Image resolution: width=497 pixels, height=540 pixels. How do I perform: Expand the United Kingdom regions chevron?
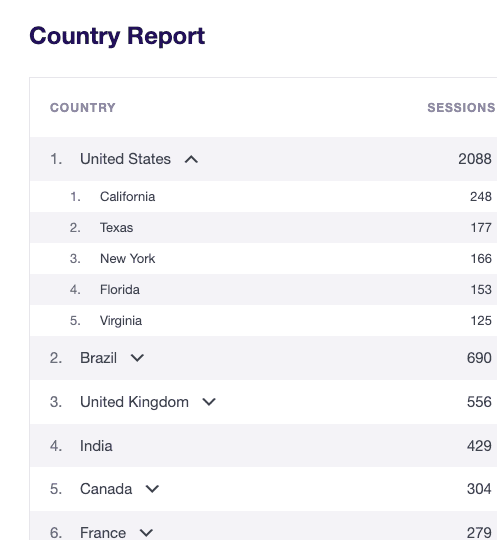click(209, 402)
